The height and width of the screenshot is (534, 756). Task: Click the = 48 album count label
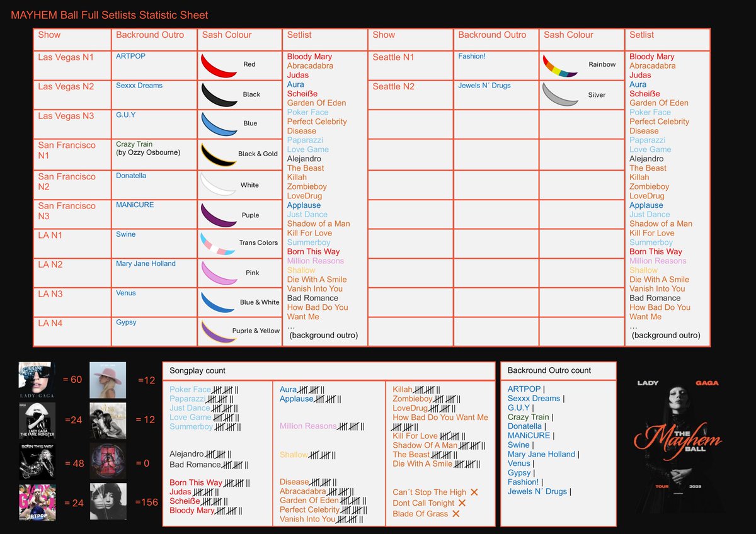pyautogui.click(x=74, y=463)
